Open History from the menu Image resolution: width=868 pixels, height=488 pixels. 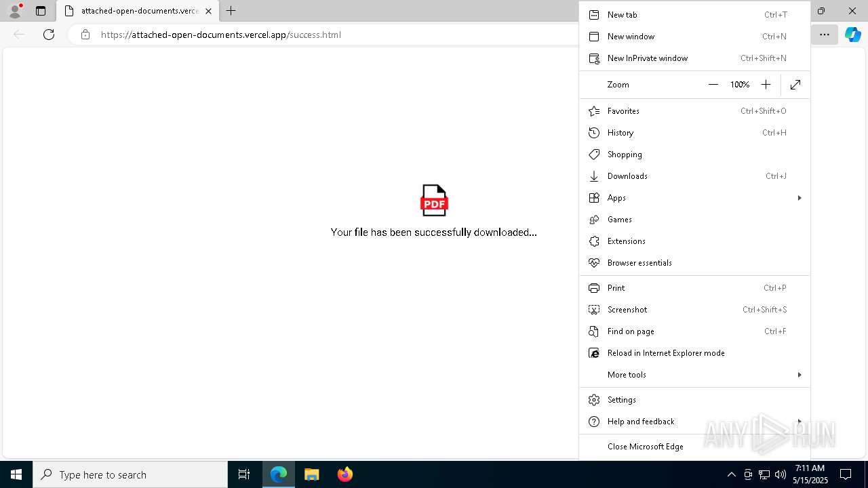pyautogui.click(x=694, y=133)
